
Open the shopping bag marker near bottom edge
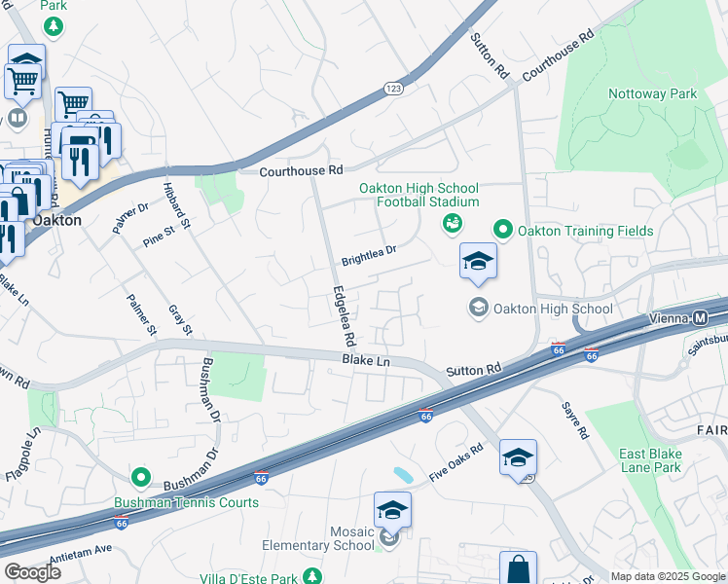[x=518, y=568]
